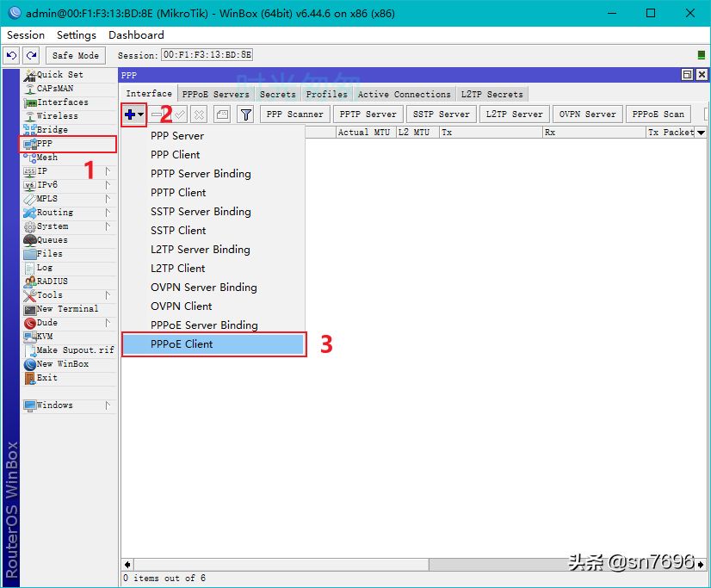711x588 pixels.
Task: Switch to Secrets tab
Action: [x=277, y=95]
